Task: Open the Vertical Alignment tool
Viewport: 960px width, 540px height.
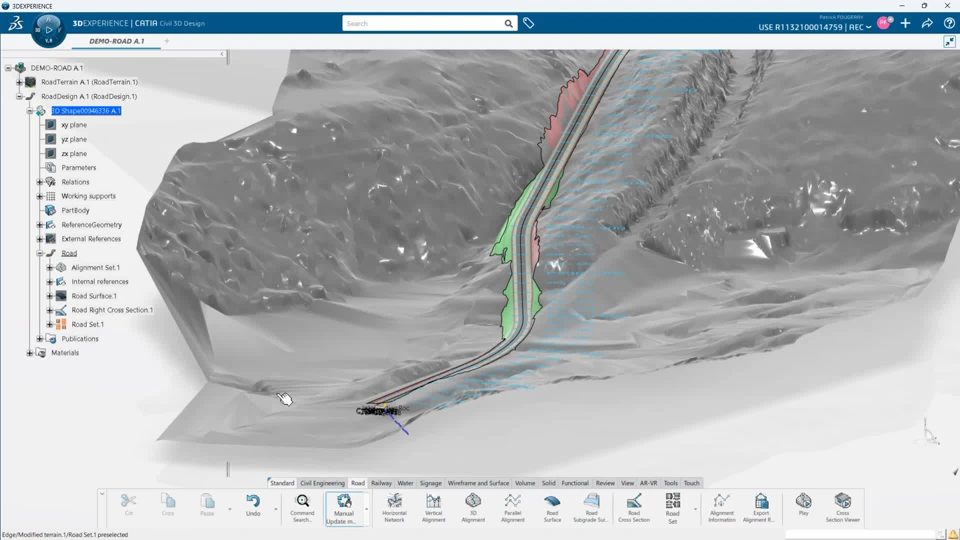Action: coord(433,508)
